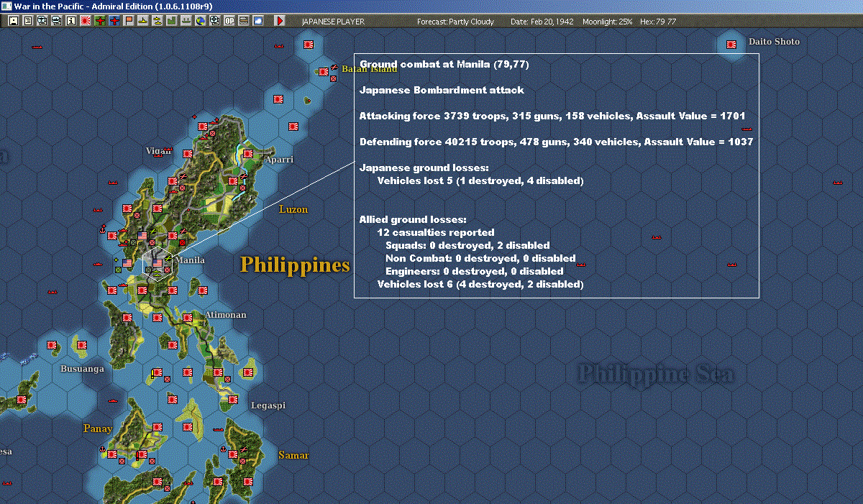
Task: Click the red play arrow button
Action: coord(280,21)
